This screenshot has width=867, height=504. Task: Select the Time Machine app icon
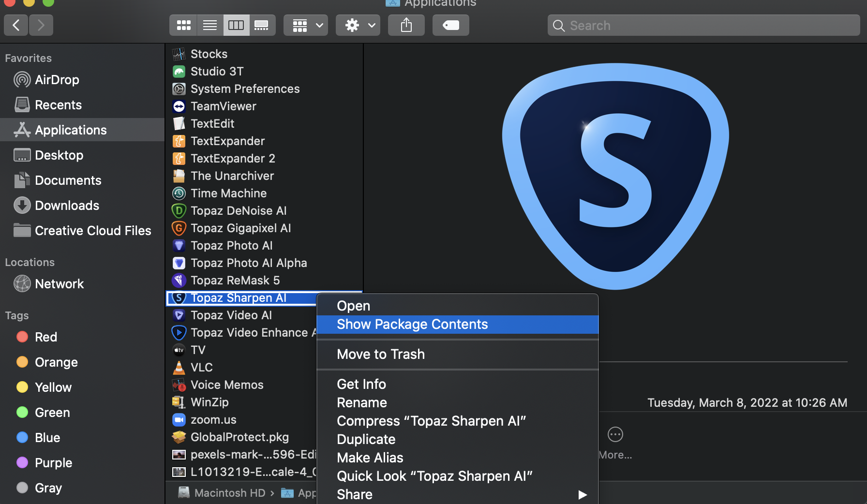[x=179, y=193]
